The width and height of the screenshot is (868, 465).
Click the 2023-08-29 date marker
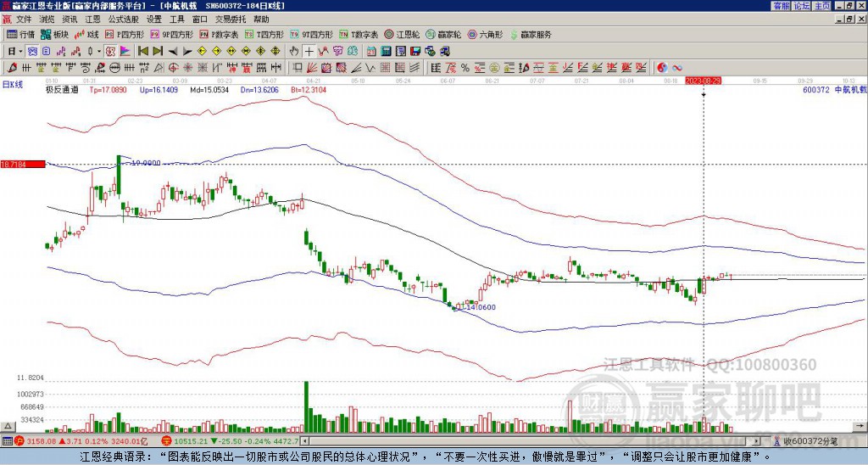703,81
